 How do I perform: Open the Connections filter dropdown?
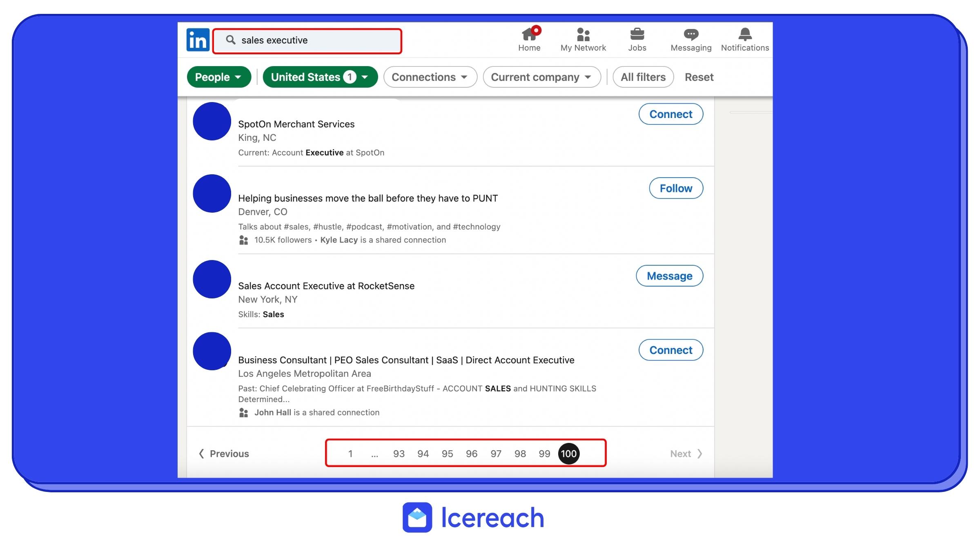[x=430, y=77]
